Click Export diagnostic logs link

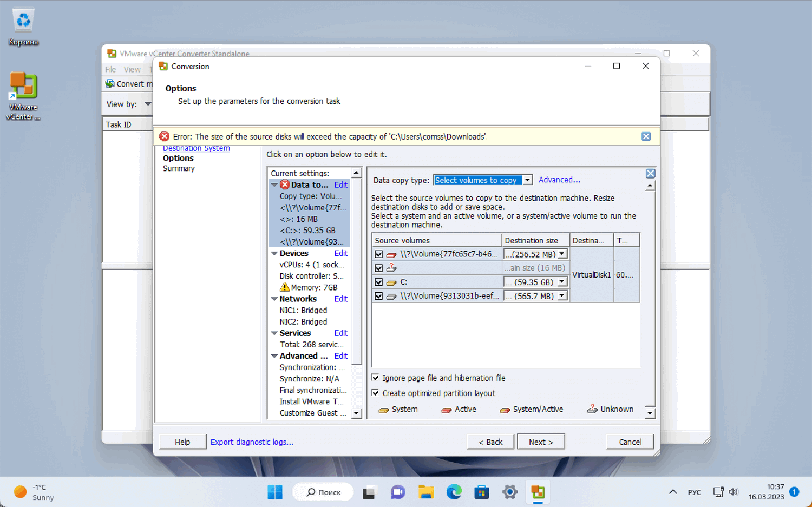[x=252, y=442]
